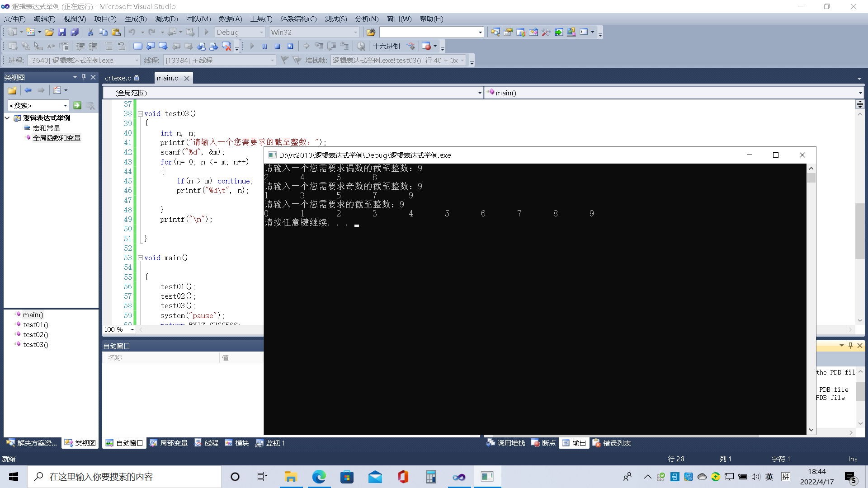This screenshot has width=868, height=488.
Task: Open the main() member dropdown
Action: pyautogui.click(x=860, y=93)
